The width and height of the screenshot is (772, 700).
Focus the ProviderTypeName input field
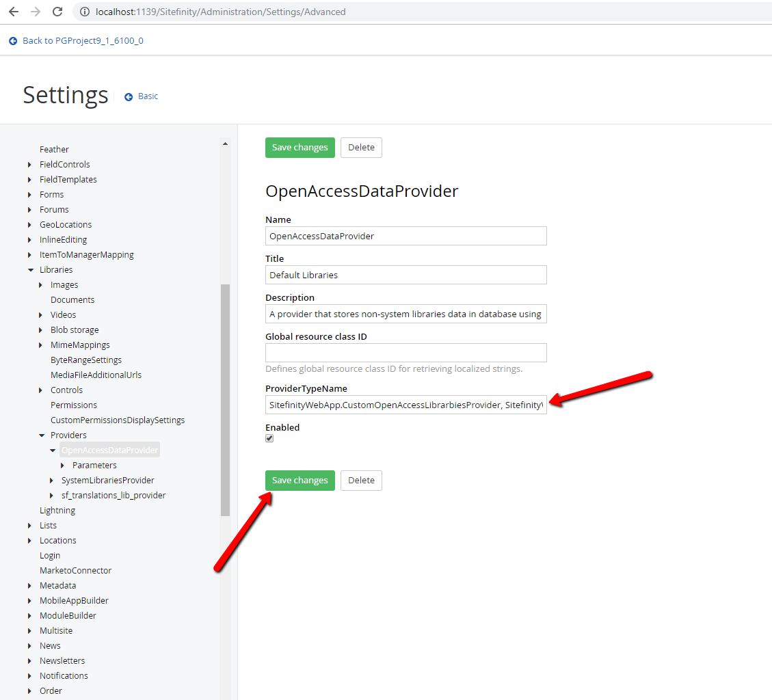click(x=405, y=405)
